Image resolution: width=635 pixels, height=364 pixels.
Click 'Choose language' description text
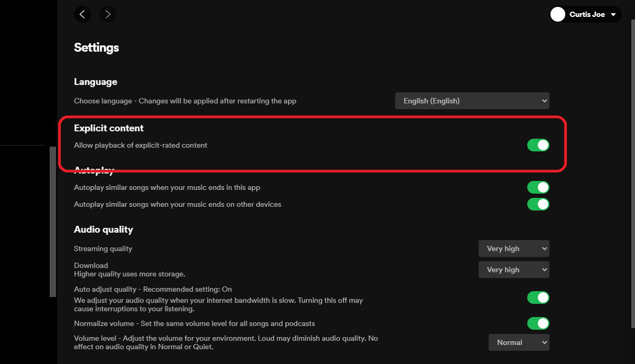[x=185, y=101]
